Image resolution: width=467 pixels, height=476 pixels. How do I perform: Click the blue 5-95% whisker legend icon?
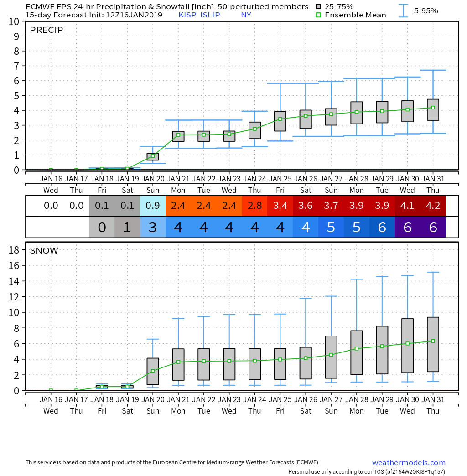pyautogui.click(x=403, y=10)
